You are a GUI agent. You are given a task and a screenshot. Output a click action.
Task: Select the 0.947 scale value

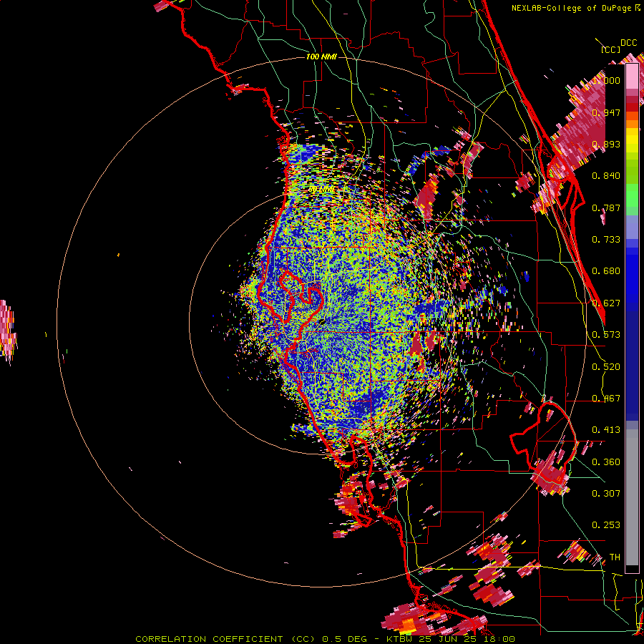606,112
